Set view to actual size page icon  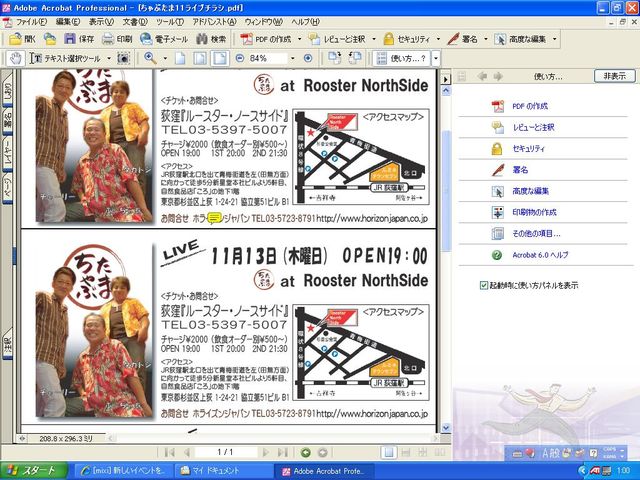180,58
